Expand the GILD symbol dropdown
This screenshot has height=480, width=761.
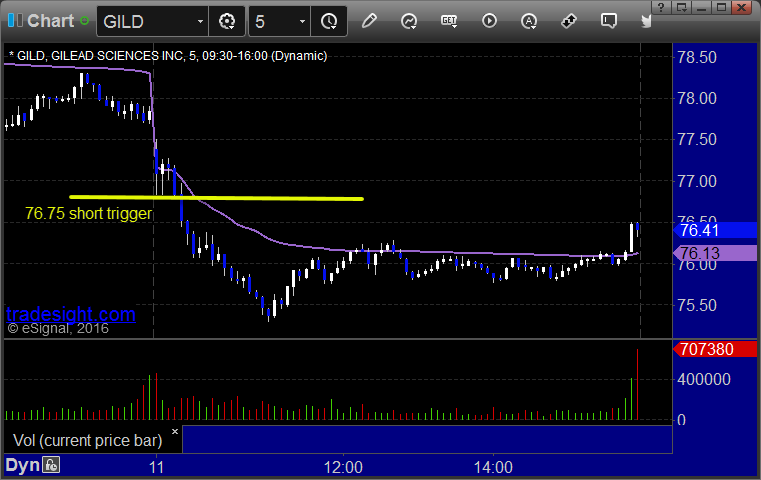[x=200, y=21]
